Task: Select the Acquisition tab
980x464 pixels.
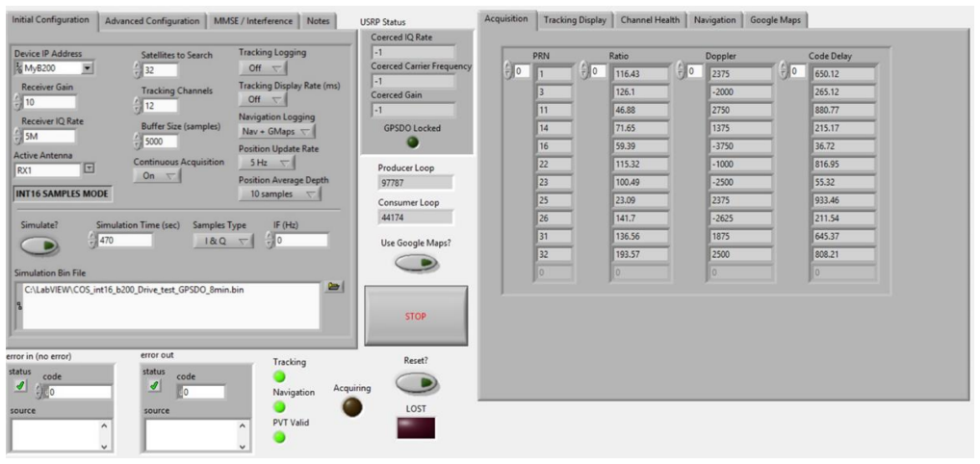Action: [x=507, y=18]
